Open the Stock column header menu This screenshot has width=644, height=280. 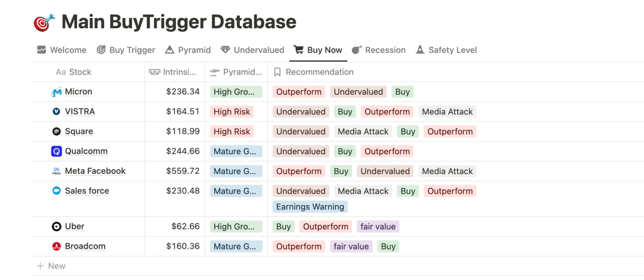pyautogui.click(x=80, y=72)
